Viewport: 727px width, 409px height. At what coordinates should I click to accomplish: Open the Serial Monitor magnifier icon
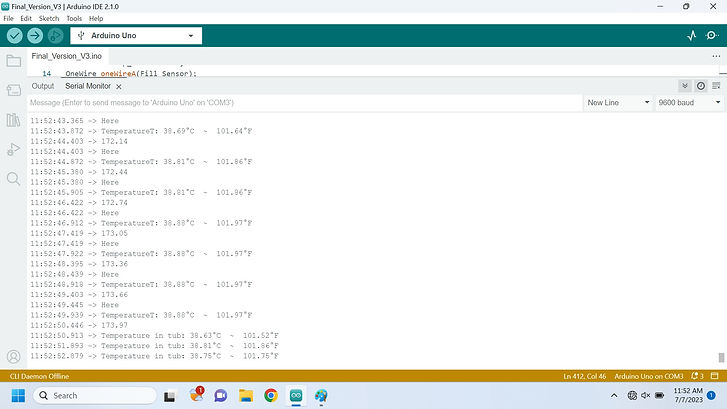click(x=712, y=36)
